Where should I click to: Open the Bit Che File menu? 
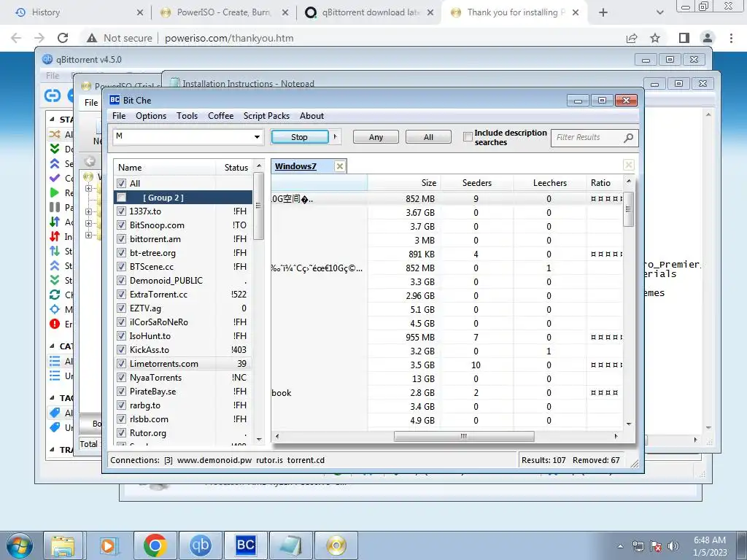pyautogui.click(x=119, y=116)
